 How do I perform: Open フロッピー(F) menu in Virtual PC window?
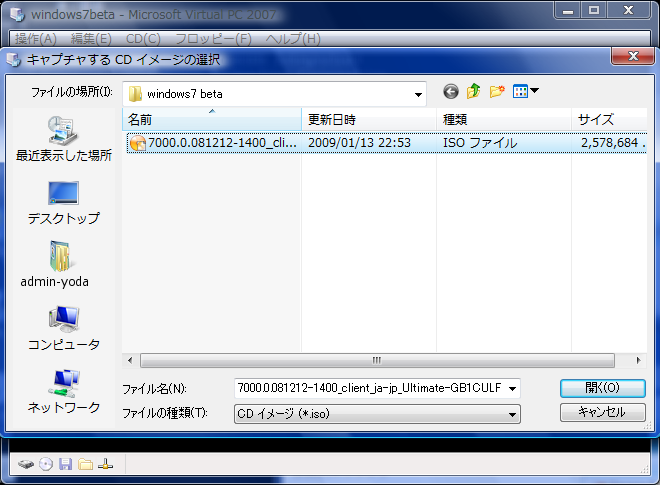213,39
